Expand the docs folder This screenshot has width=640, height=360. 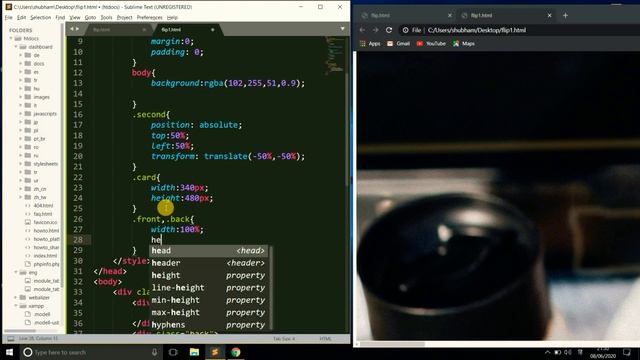pos(21,64)
